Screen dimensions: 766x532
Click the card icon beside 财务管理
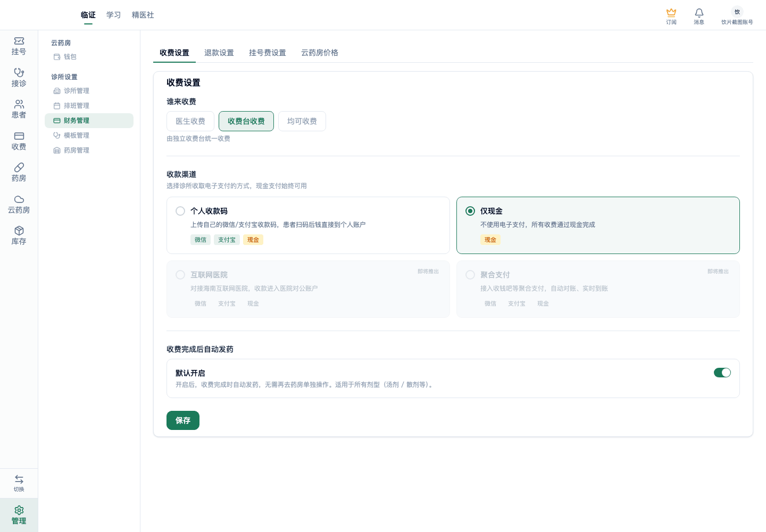click(57, 121)
